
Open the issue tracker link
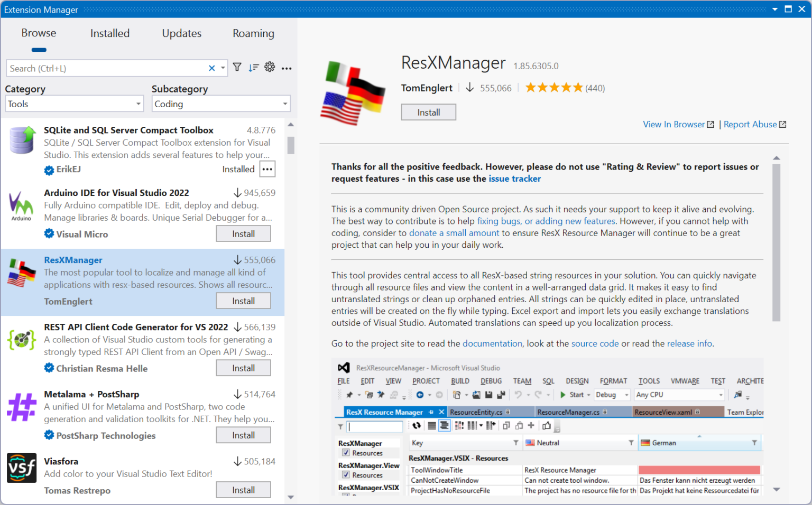[x=514, y=179]
